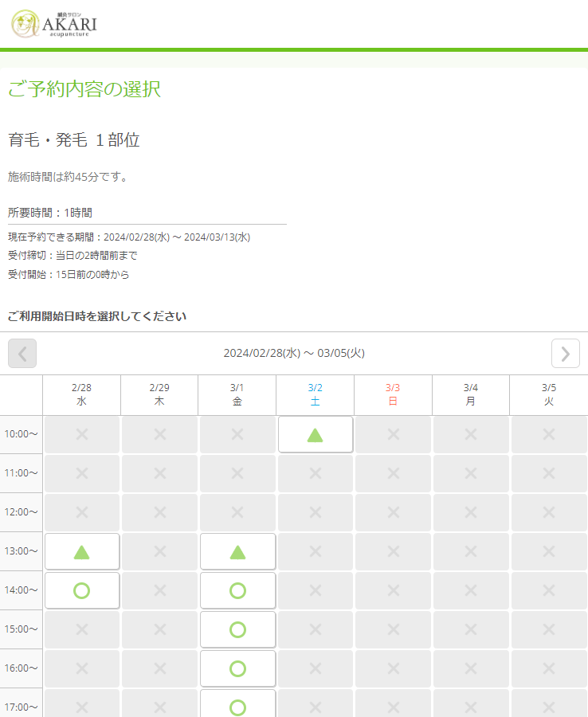Click ご利用開始日時を選択してください label

point(97,316)
